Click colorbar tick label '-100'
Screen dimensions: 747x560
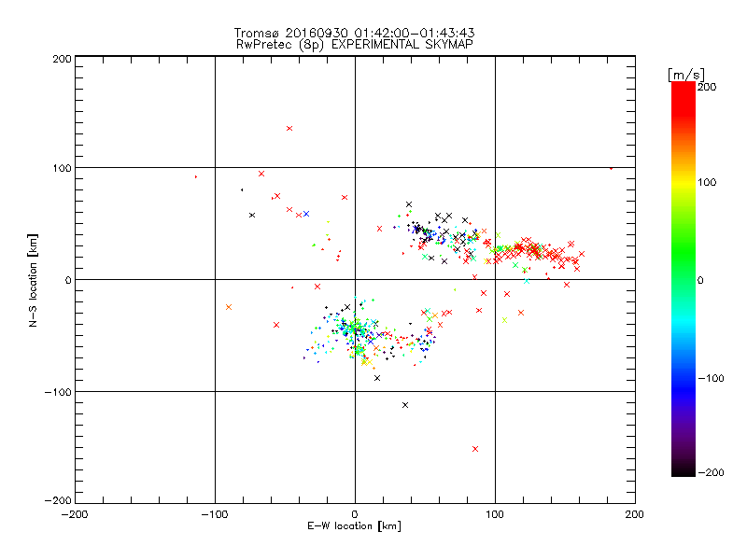pos(711,379)
